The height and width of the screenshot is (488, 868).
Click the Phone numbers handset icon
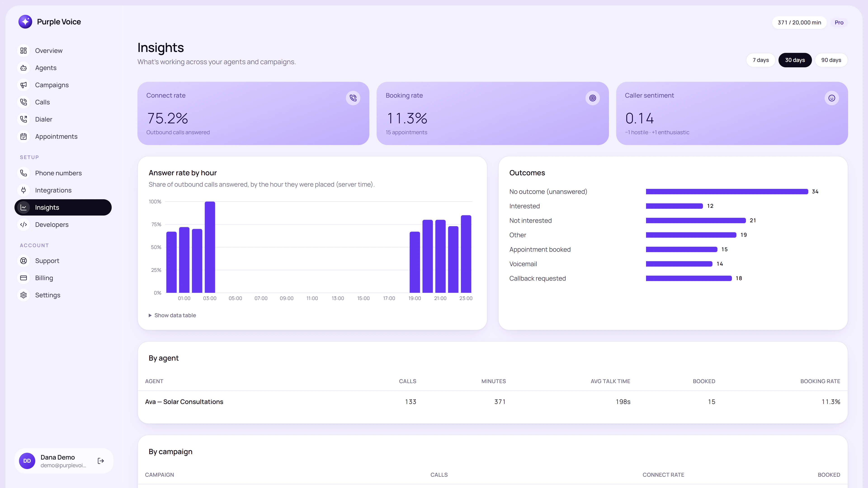tap(24, 173)
